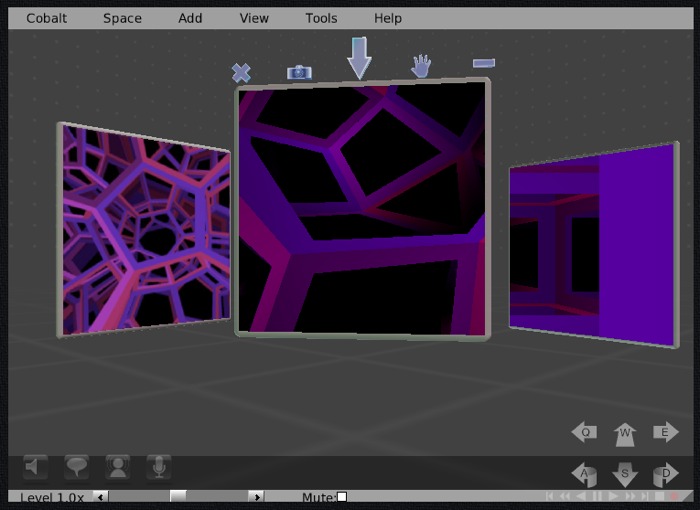
Task: Open the View menu
Action: pyautogui.click(x=254, y=18)
